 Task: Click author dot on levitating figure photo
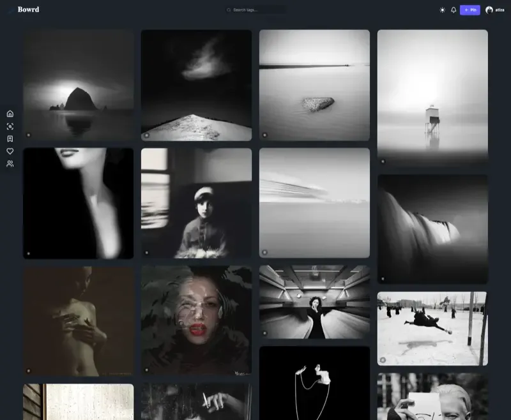[383, 360]
